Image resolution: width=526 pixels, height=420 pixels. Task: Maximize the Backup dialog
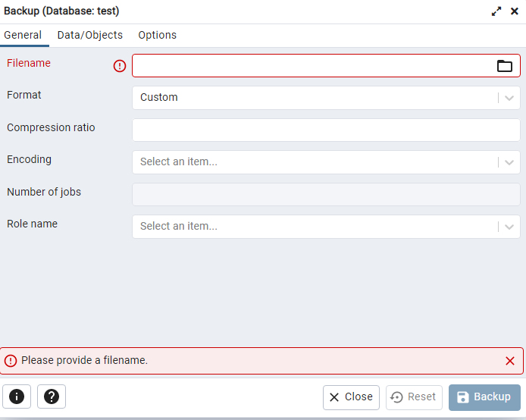tap(496, 11)
